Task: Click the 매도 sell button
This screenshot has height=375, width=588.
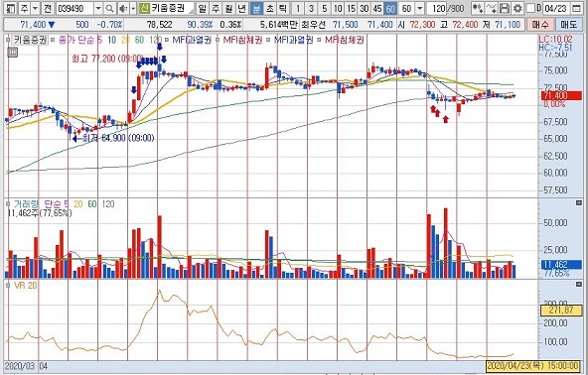Action: 569,25
